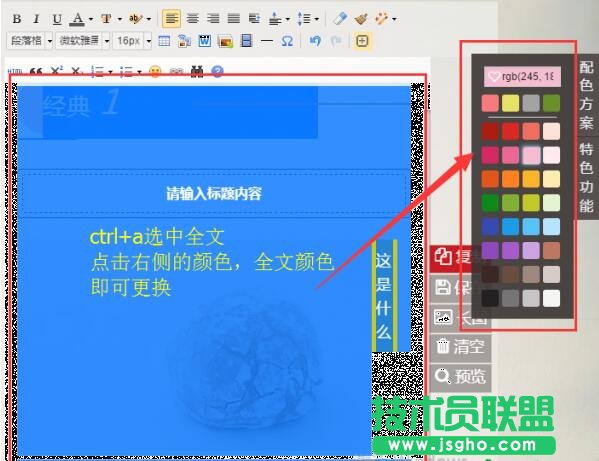Undo the last action
The image size is (599, 461).
(x=315, y=41)
